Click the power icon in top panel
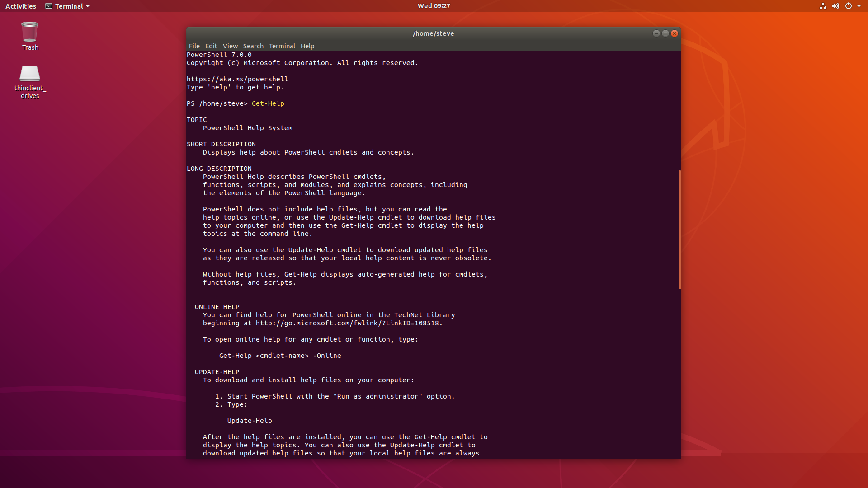The height and width of the screenshot is (488, 868). (x=849, y=6)
